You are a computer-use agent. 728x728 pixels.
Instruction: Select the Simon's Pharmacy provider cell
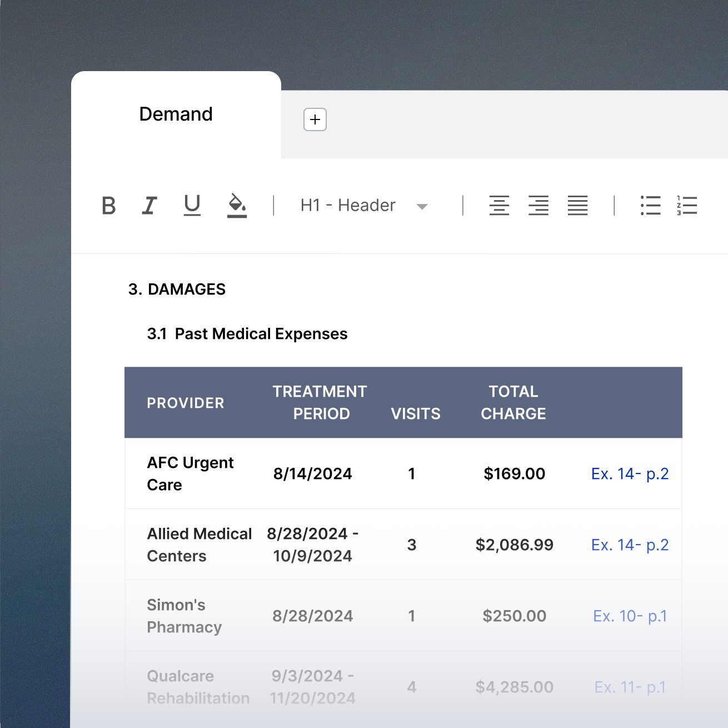184,616
